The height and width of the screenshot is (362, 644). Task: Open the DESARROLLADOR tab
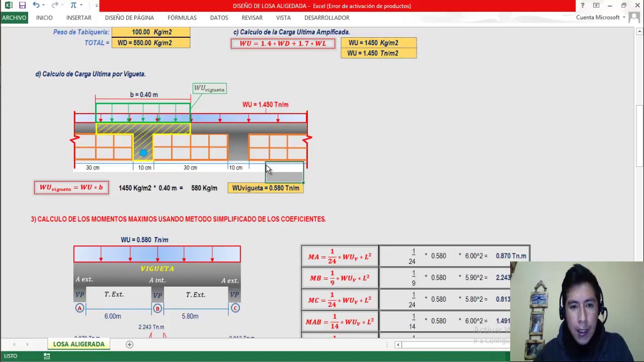pyautogui.click(x=327, y=18)
